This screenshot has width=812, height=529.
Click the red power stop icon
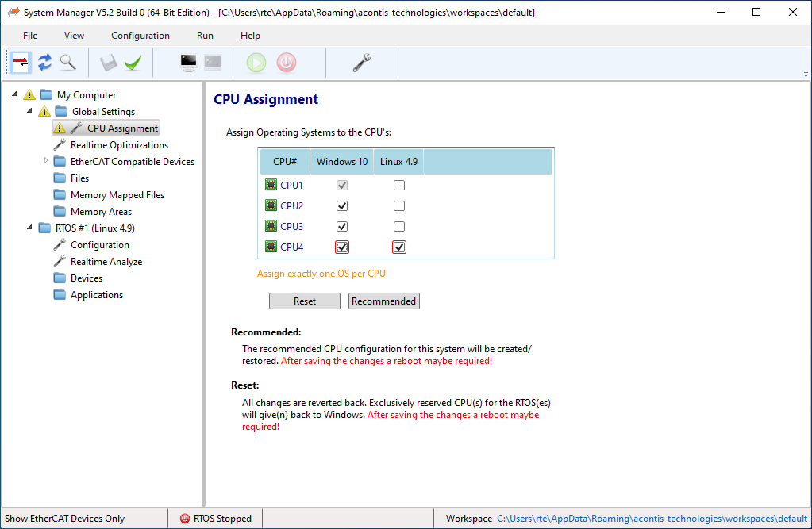tap(285, 63)
